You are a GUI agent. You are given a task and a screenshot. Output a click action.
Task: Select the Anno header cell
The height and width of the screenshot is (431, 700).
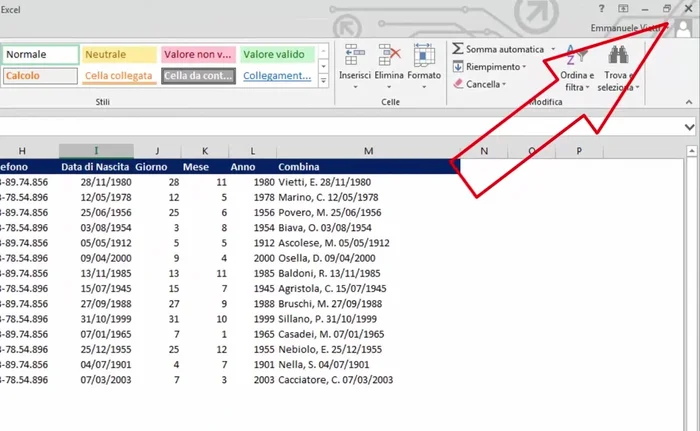[253, 167]
